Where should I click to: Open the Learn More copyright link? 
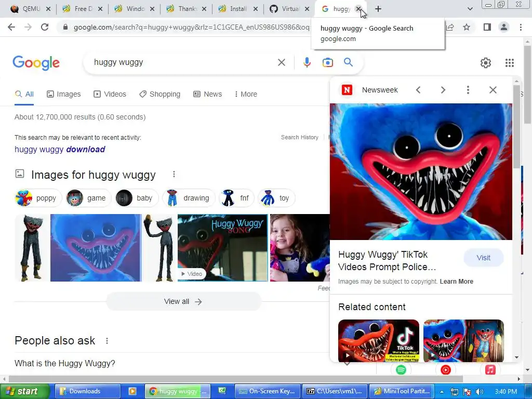[x=456, y=281]
